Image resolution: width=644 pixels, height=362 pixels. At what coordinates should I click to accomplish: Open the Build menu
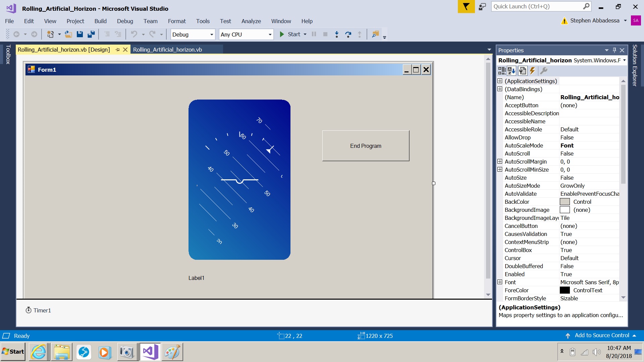[x=100, y=21]
